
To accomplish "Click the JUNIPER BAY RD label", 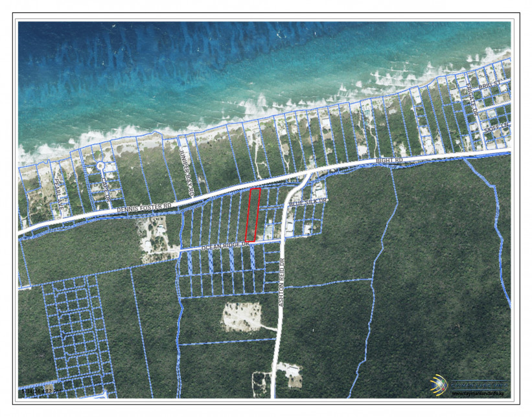I will coord(187,173).
